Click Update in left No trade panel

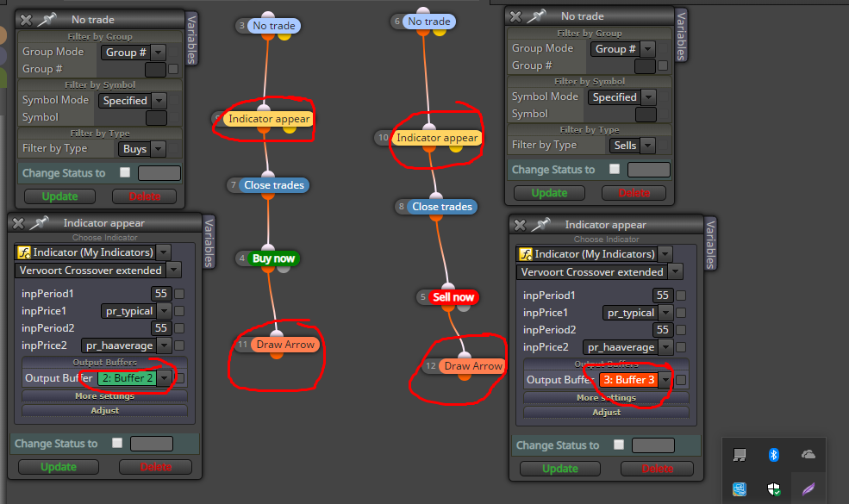(x=59, y=196)
